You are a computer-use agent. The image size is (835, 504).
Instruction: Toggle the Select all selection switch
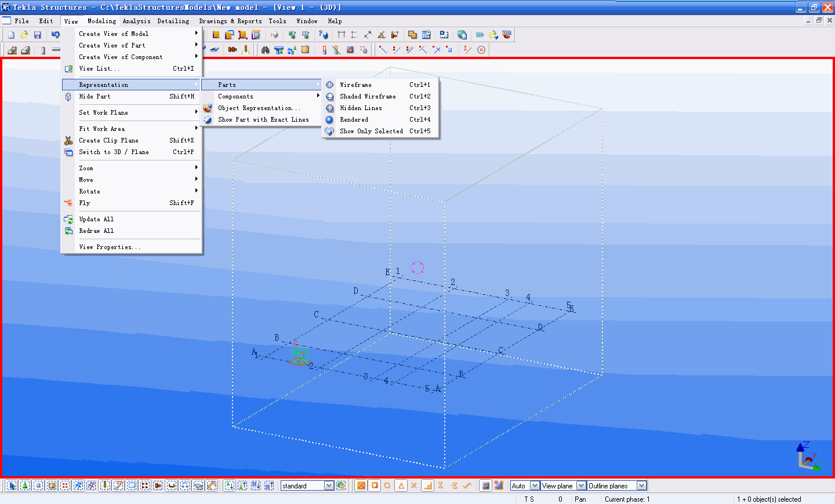(x=12, y=485)
